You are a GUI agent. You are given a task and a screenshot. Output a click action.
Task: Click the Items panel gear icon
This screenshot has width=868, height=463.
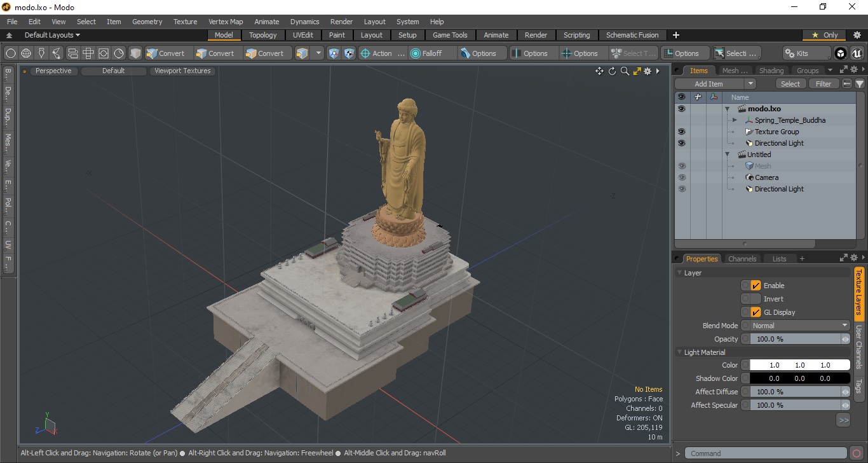[855, 70]
